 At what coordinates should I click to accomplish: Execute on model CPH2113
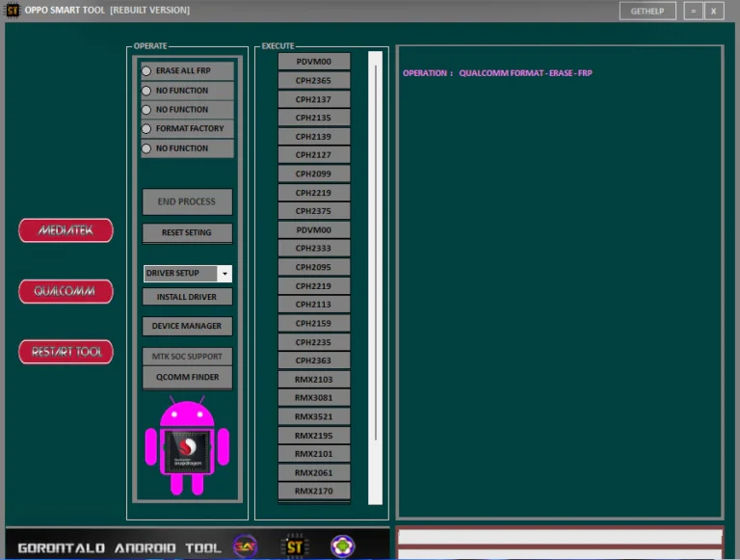(x=314, y=305)
